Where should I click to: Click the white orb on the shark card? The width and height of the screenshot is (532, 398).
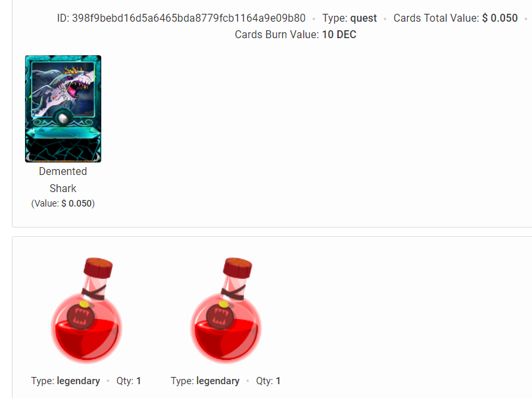pos(63,118)
